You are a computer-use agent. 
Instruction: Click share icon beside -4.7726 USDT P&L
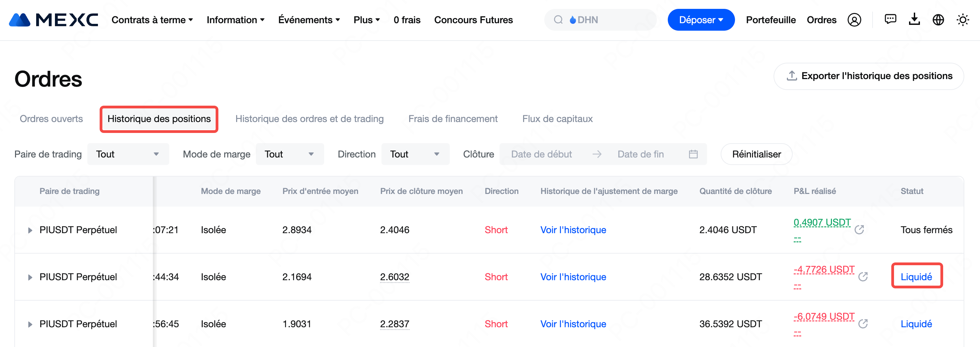click(x=863, y=277)
